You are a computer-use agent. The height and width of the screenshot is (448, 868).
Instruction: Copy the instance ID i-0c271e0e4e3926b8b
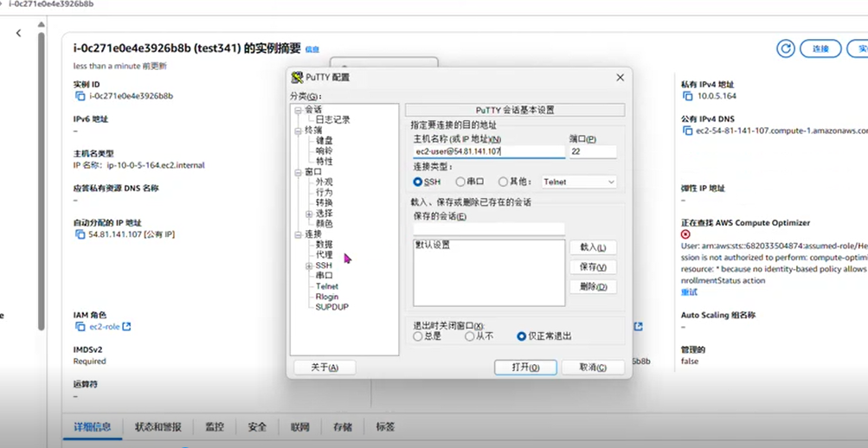pyautogui.click(x=80, y=96)
